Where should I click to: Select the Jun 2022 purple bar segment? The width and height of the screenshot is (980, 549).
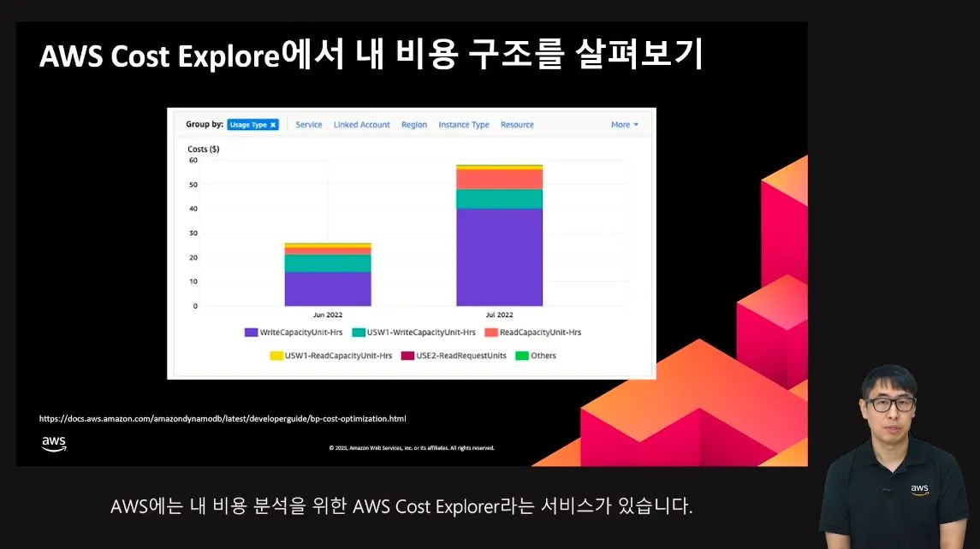[328, 288]
